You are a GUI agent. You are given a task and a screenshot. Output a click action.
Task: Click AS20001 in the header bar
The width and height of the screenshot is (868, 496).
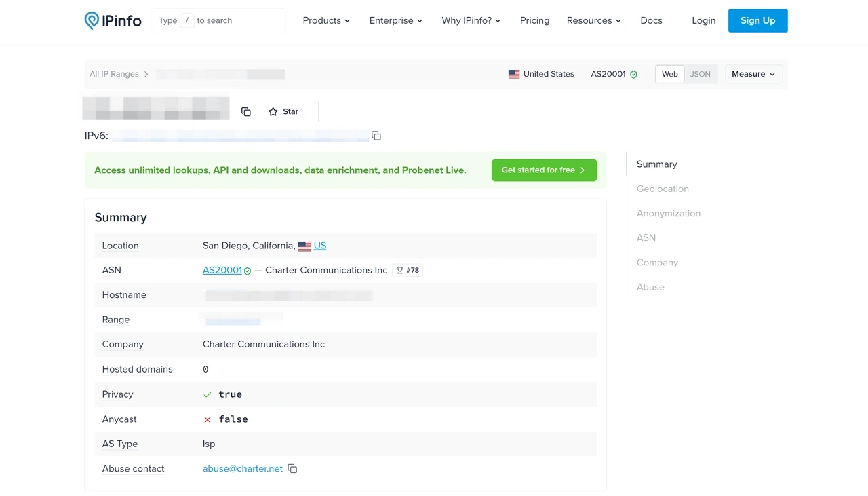point(608,74)
